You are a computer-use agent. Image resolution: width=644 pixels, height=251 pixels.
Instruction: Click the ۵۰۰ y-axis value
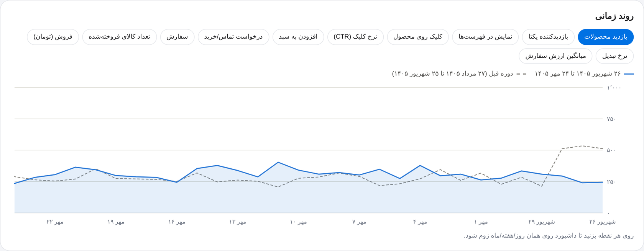pos(611,150)
